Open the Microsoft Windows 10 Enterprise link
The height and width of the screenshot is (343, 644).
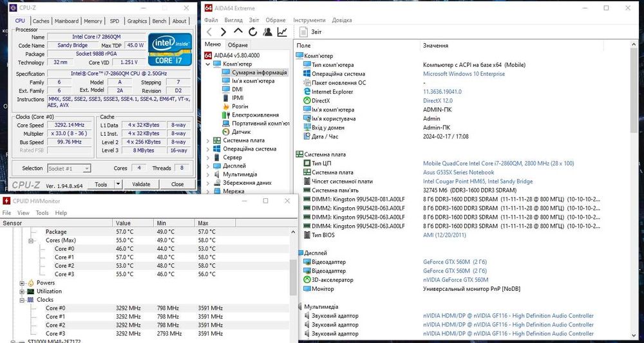[464, 74]
